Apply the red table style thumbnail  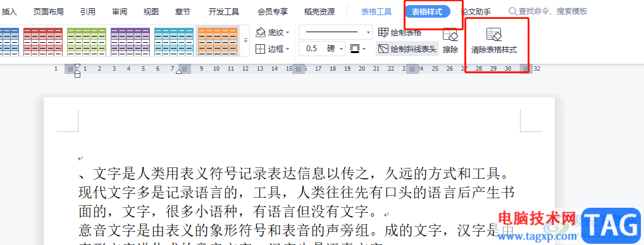tap(43, 41)
